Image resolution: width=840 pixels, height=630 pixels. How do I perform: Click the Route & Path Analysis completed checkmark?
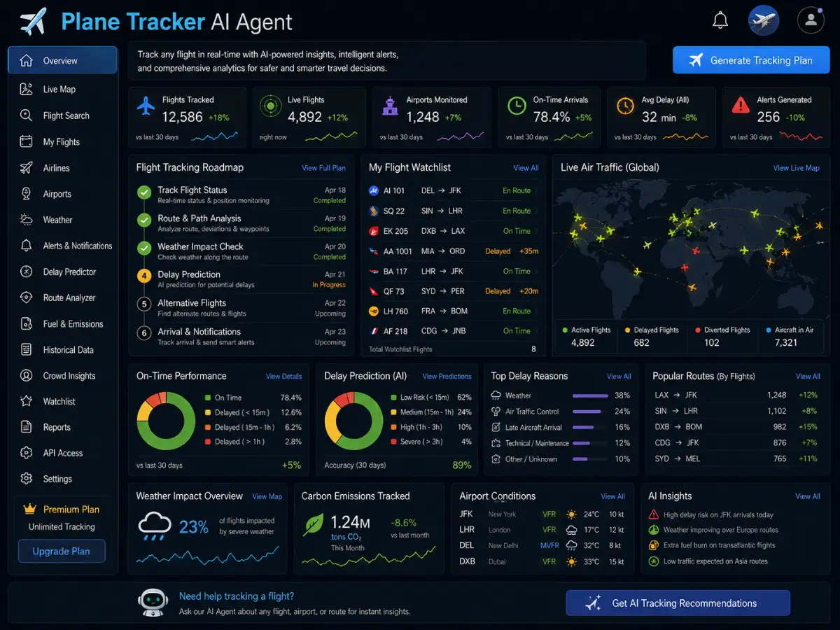click(x=144, y=220)
